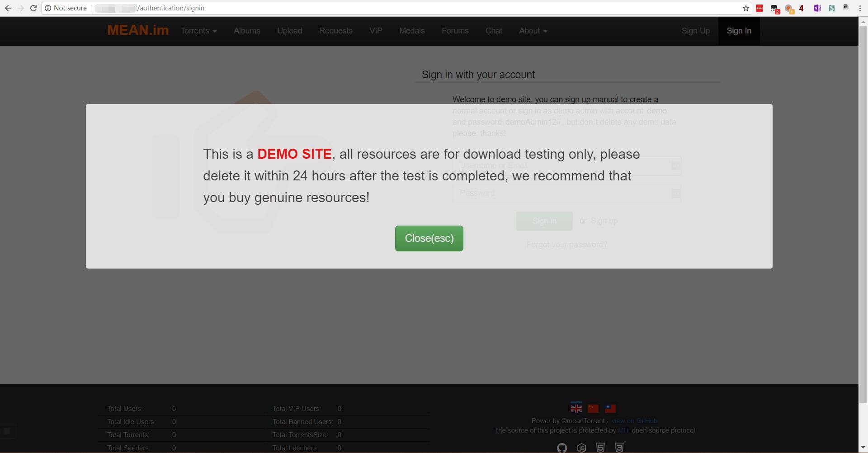Click the autofill icon in Password field
The width and height of the screenshot is (868, 453).
coord(675,193)
